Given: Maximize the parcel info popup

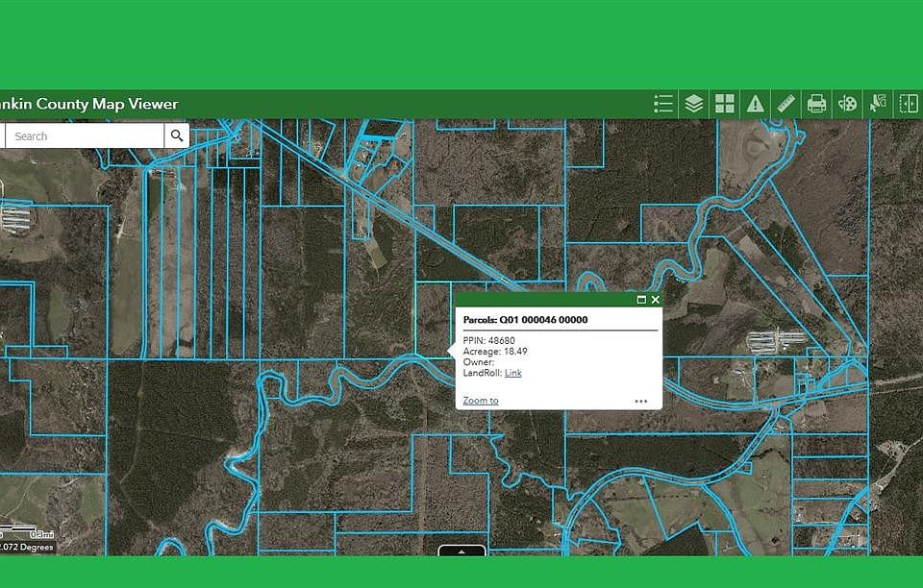Looking at the screenshot, I should [641, 300].
